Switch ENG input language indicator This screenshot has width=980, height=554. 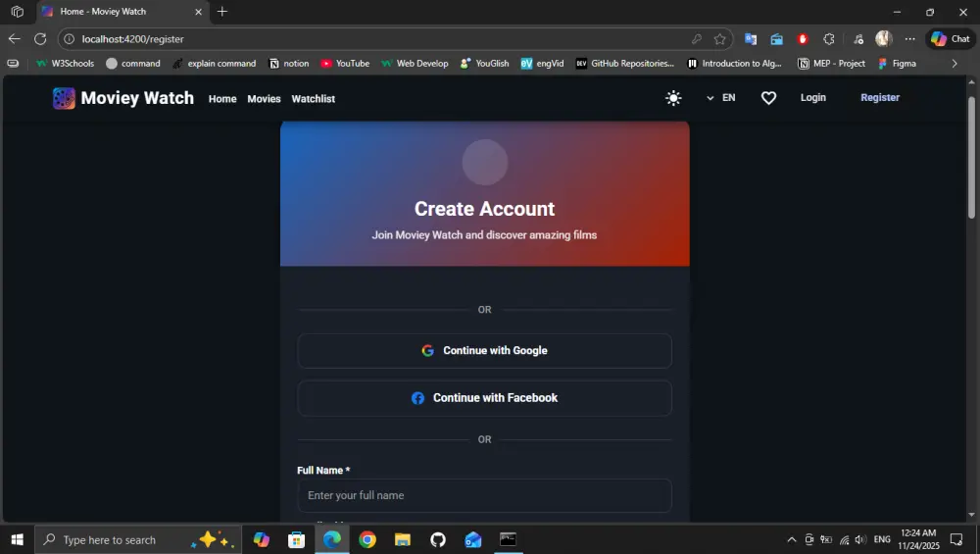coord(882,539)
